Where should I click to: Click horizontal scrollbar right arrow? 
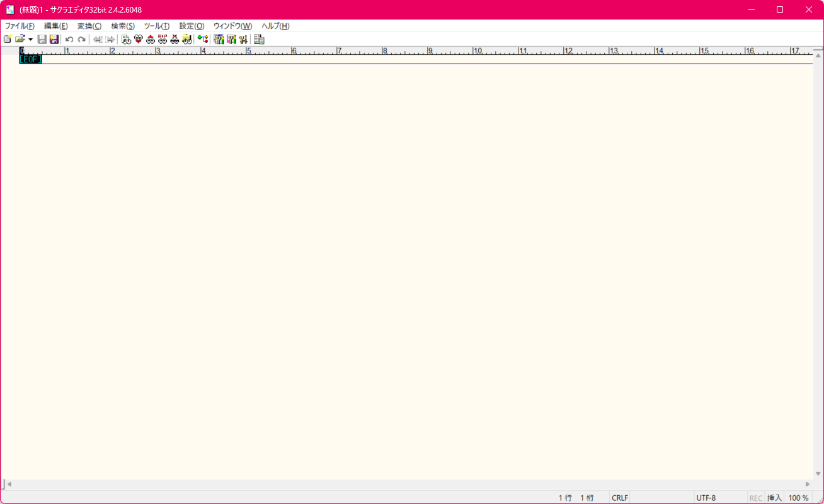pyautogui.click(x=808, y=484)
